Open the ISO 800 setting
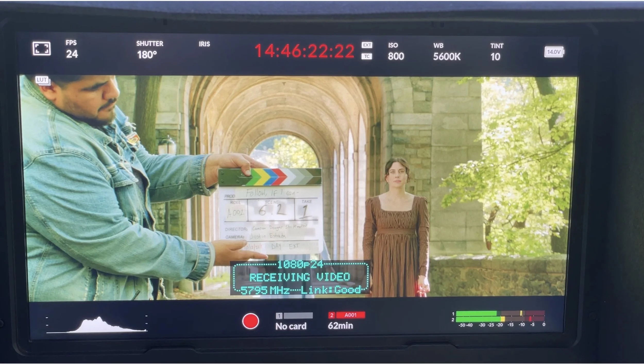This screenshot has width=644, height=364. tap(395, 52)
